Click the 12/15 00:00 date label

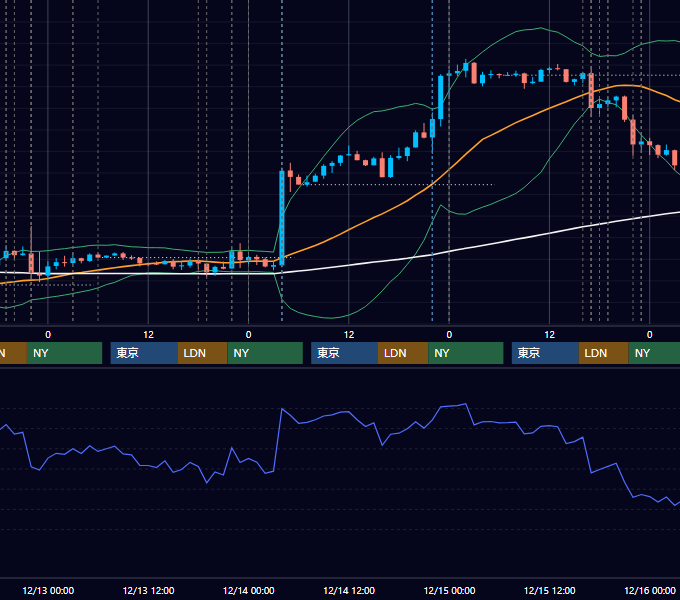click(x=449, y=590)
